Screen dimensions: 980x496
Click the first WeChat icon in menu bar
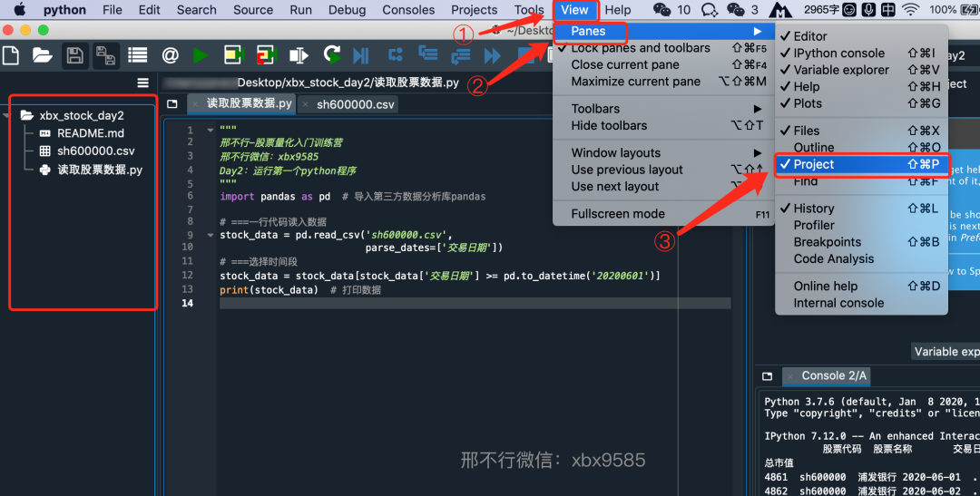click(x=661, y=9)
